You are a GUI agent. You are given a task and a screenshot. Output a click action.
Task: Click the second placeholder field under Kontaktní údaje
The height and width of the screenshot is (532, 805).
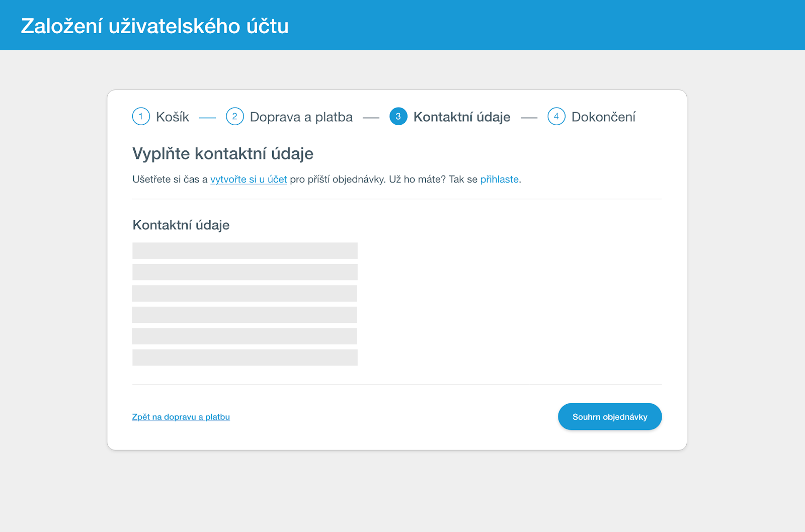[245, 272]
